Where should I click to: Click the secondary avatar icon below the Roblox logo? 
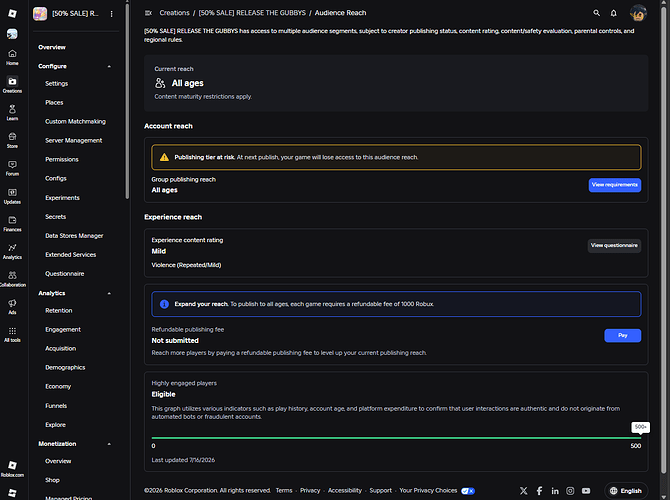[12, 34]
